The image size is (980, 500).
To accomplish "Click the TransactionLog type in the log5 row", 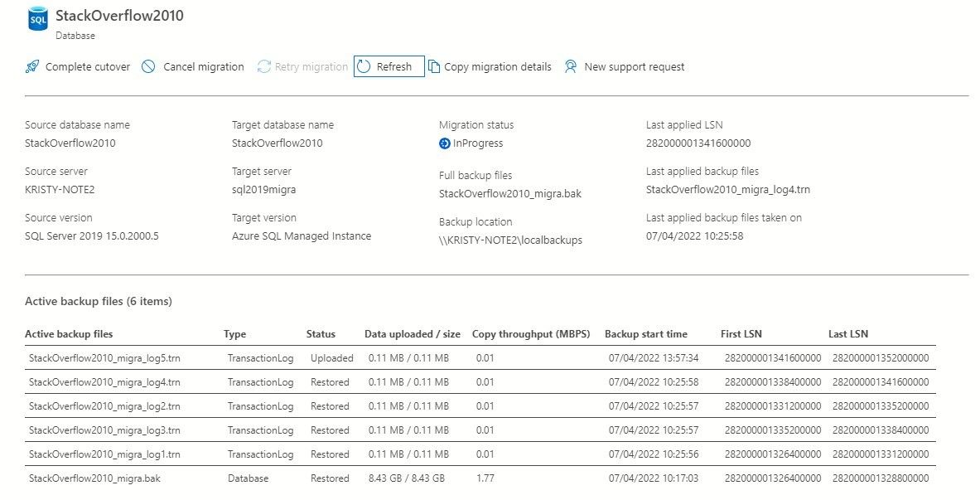I will click(261, 358).
